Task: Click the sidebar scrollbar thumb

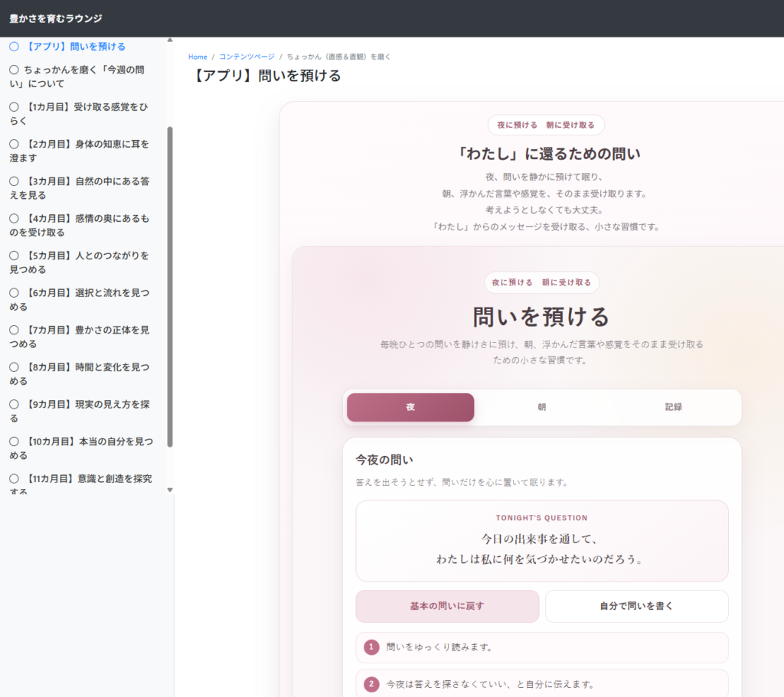Action: pyautogui.click(x=170, y=287)
